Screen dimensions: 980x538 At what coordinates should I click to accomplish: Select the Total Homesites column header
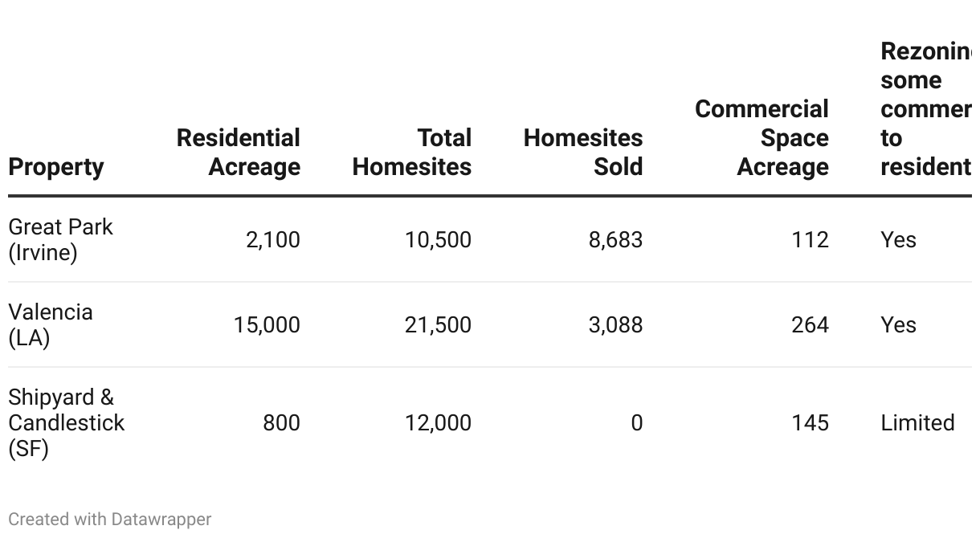412,153
